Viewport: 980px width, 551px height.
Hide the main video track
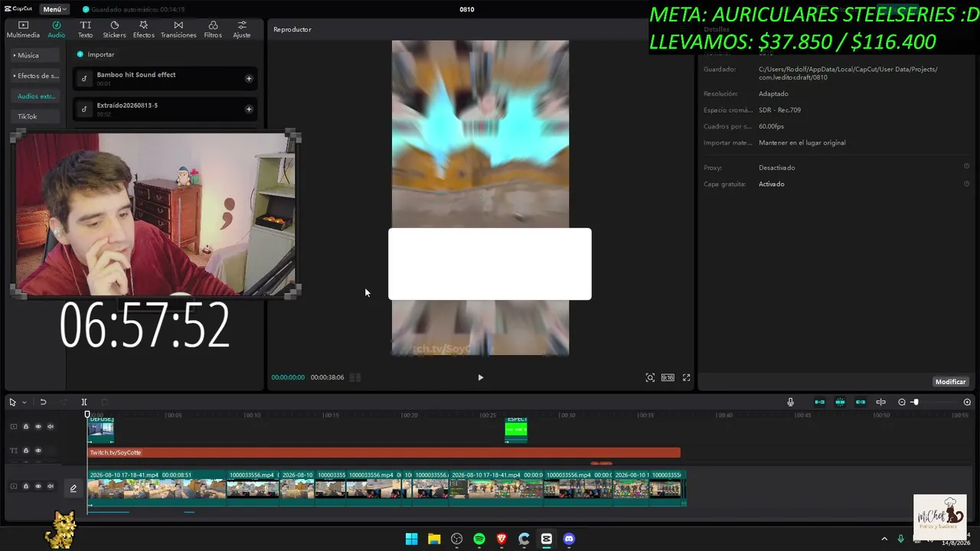pos(38,486)
